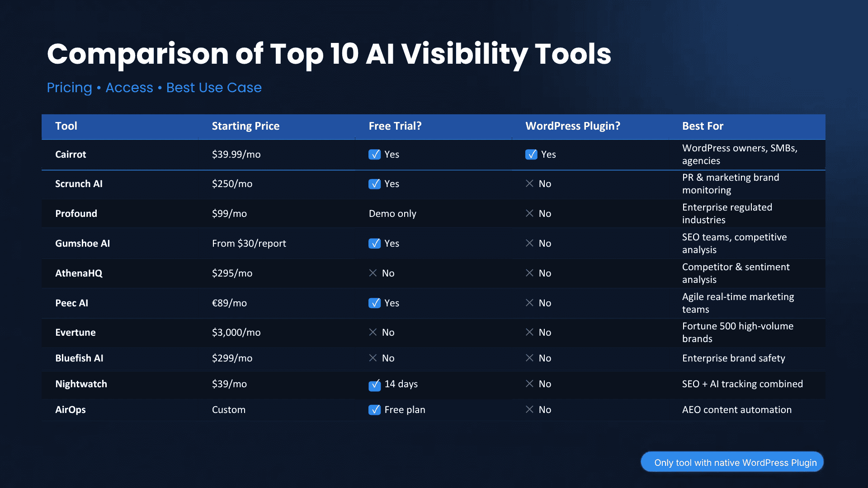Screen dimensions: 868x488
Task: Click the WordPress Plugin X icon for Evertune
Action: coord(529,332)
